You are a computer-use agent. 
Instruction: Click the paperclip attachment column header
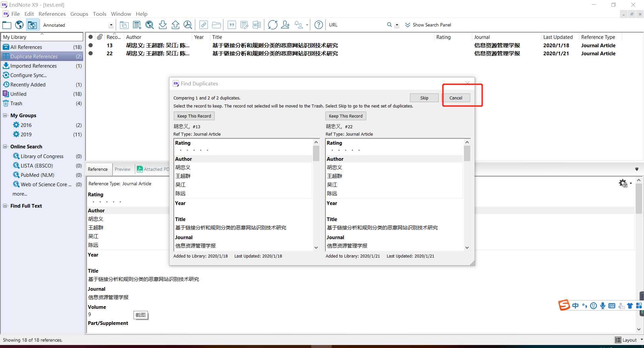tap(100, 37)
